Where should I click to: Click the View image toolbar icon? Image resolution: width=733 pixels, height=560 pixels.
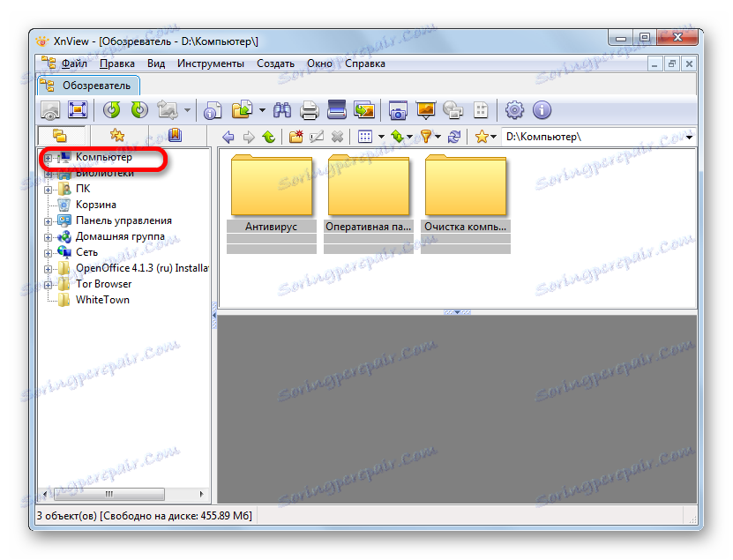click(50, 110)
